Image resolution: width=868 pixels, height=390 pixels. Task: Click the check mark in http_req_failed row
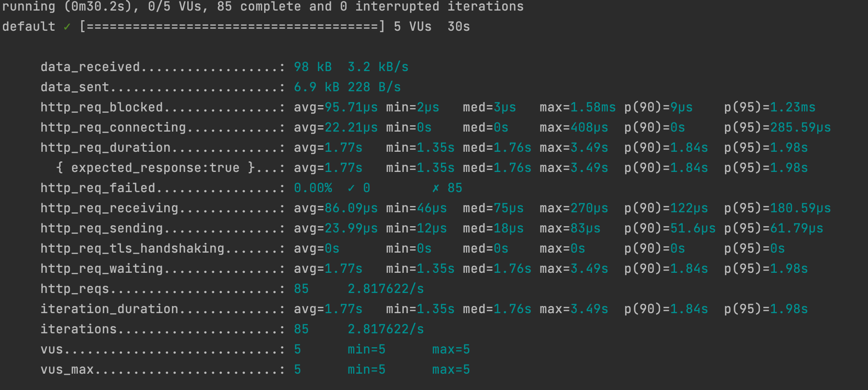point(351,188)
